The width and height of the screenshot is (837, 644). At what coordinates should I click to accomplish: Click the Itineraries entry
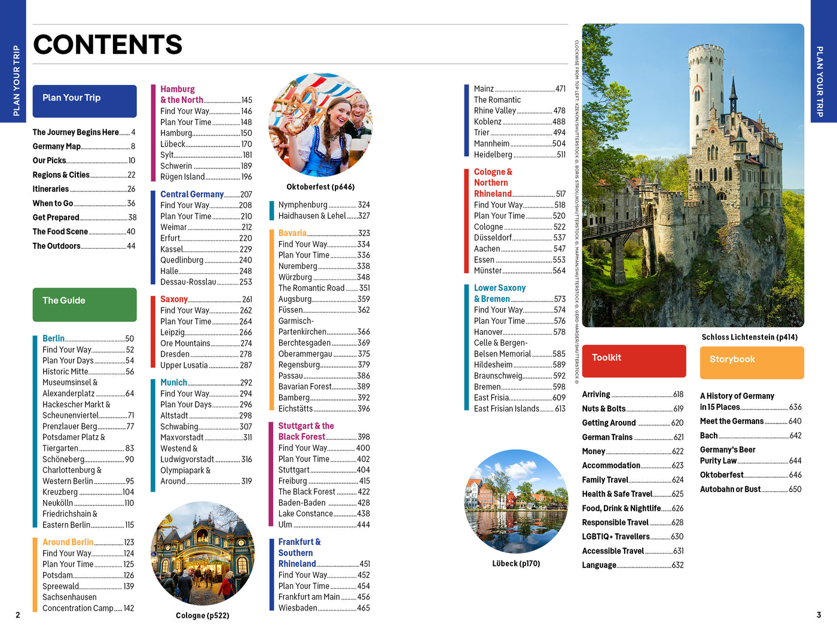51,189
